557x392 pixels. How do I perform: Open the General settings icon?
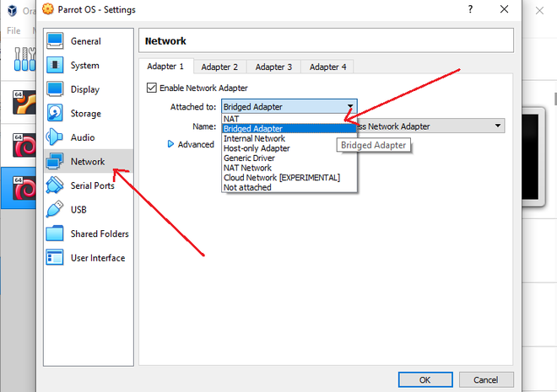point(55,41)
